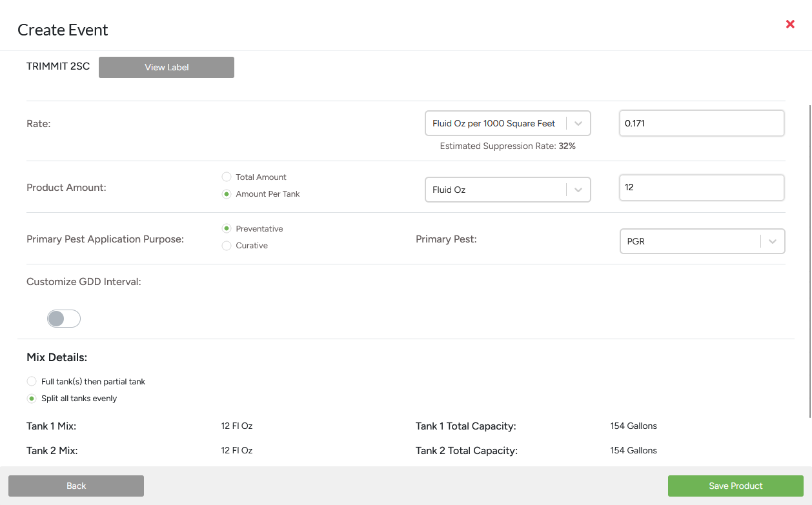The image size is (812, 505).
Task: Choose the Curative application purpose
Action: pyautogui.click(x=227, y=246)
